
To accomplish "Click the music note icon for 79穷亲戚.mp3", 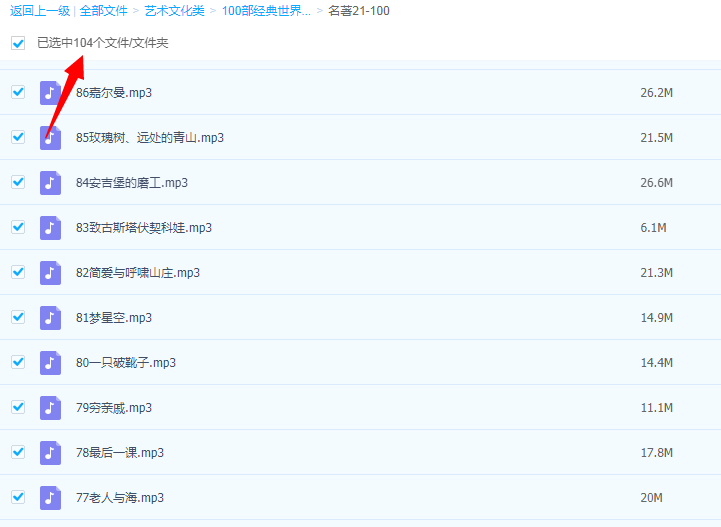I will coord(50,408).
